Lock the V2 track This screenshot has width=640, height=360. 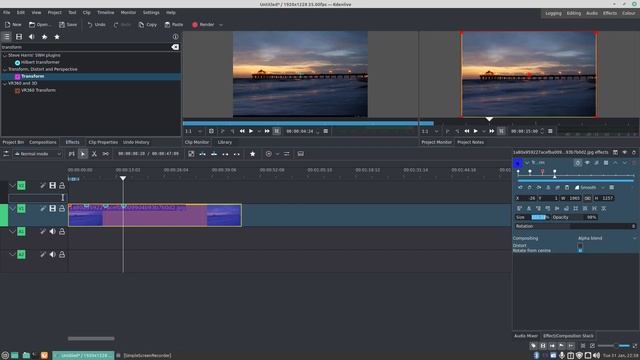point(62,186)
